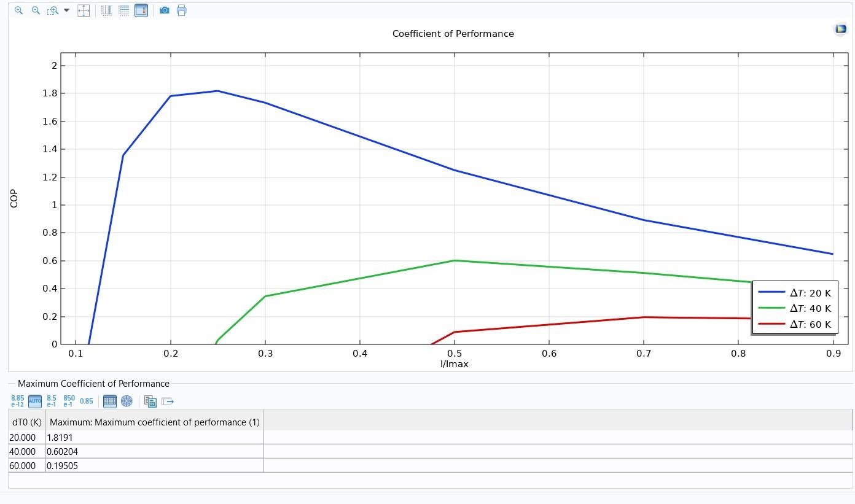Select the cell showing 1.8191
855x504 pixels.
(x=155, y=437)
